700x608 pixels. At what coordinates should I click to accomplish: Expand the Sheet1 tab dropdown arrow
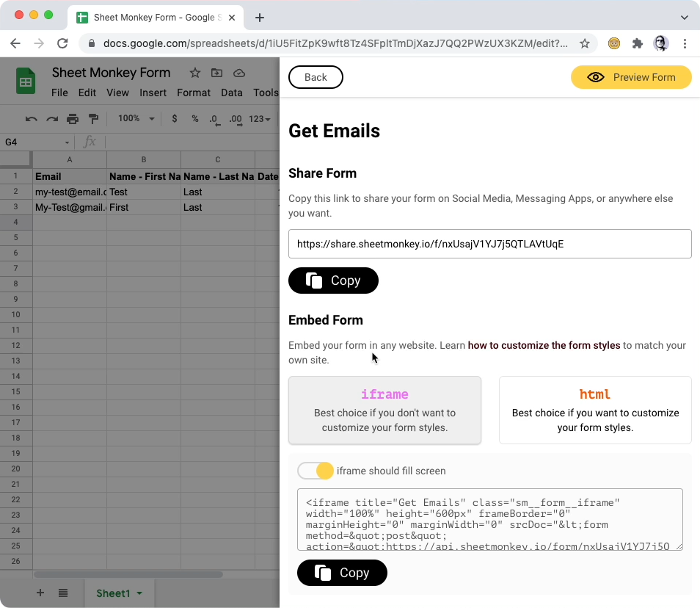click(x=139, y=593)
